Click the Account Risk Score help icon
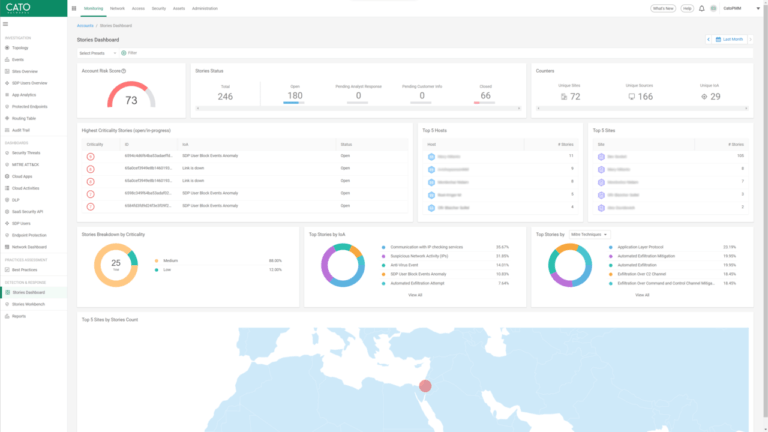This screenshot has height=432, width=768. pyautogui.click(x=123, y=71)
